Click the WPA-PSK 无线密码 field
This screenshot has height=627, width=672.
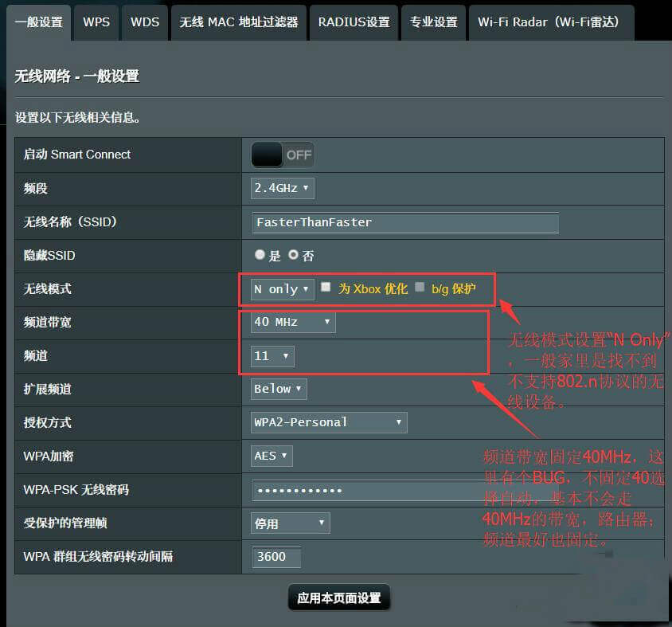[x=404, y=489]
